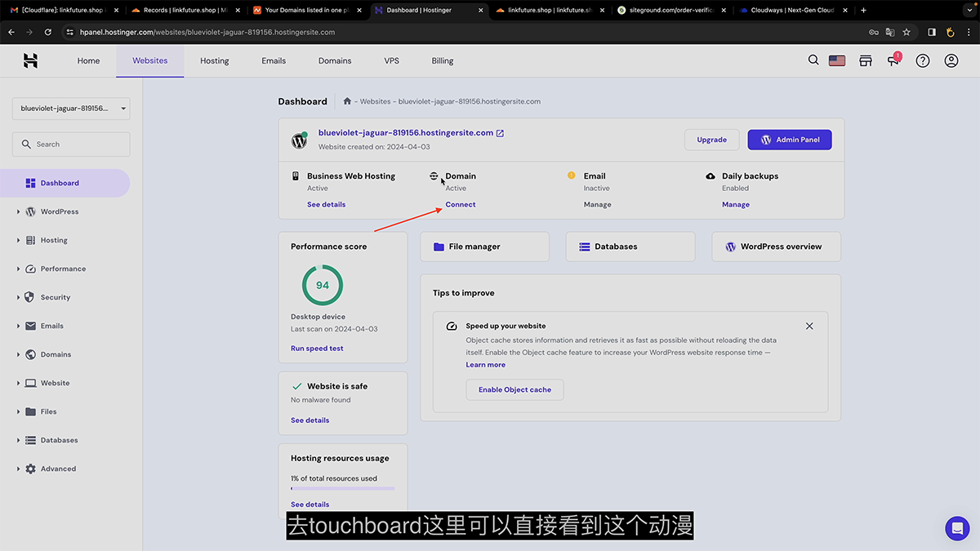This screenshot has width=980, height=551.
Task: Open WordPress overview button
Action: (777, 247)
